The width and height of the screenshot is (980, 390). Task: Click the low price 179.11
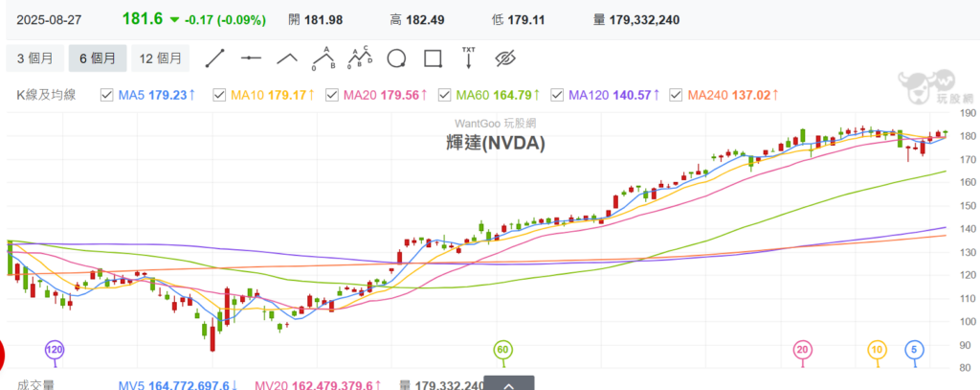click(527, 20)
